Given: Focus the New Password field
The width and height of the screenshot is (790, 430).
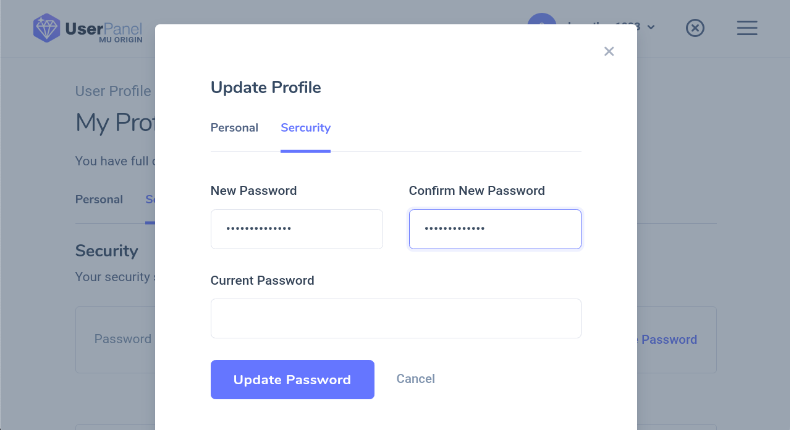Looking at the screenshot, I should click(x=296, y=229).
